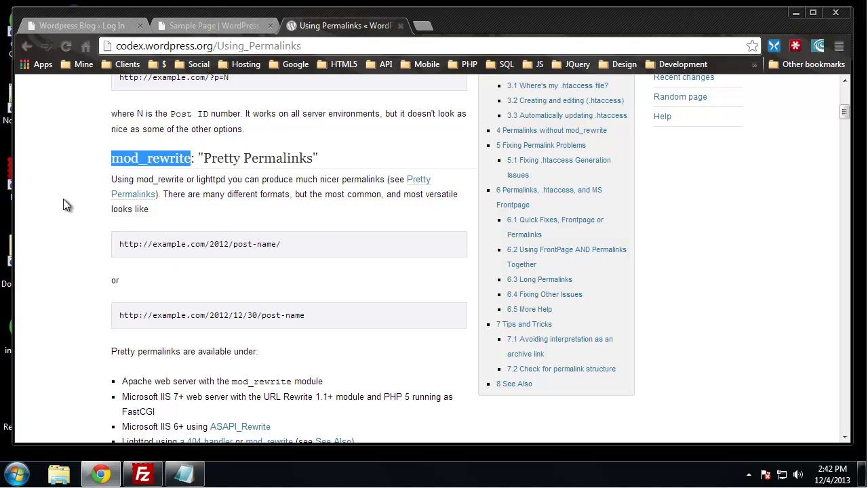Open the SQL bookmarks folder
868x488 pixels.
click(500, 64)
